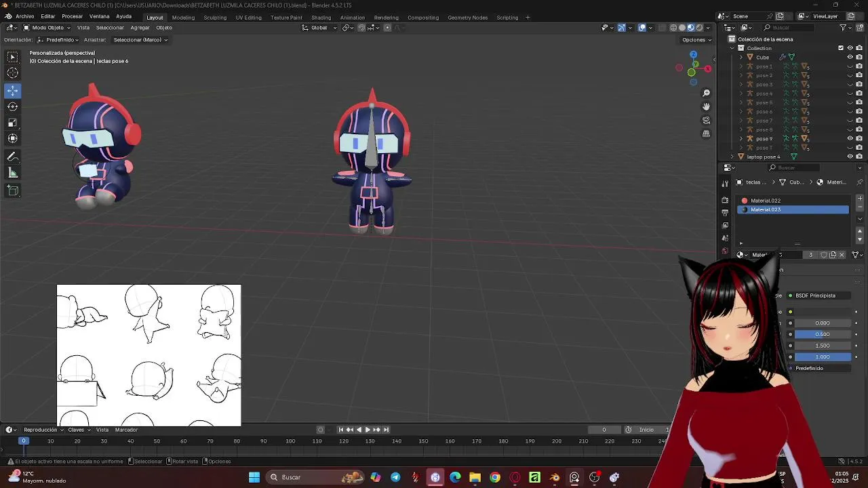Viewport: 868px width, 488px height.
Task: Toggle viewport overlays display
Action: [642, 28]
